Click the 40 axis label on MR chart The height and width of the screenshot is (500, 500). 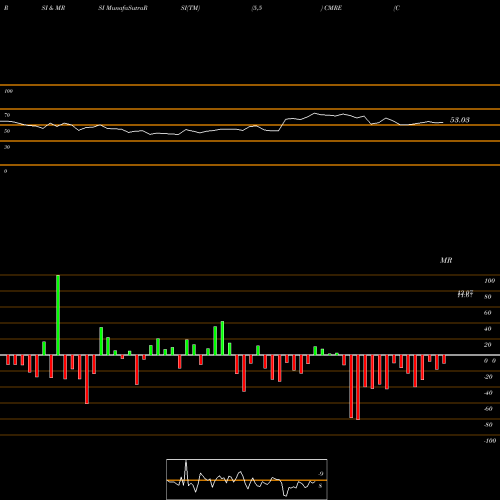click(x=488, y=329)
